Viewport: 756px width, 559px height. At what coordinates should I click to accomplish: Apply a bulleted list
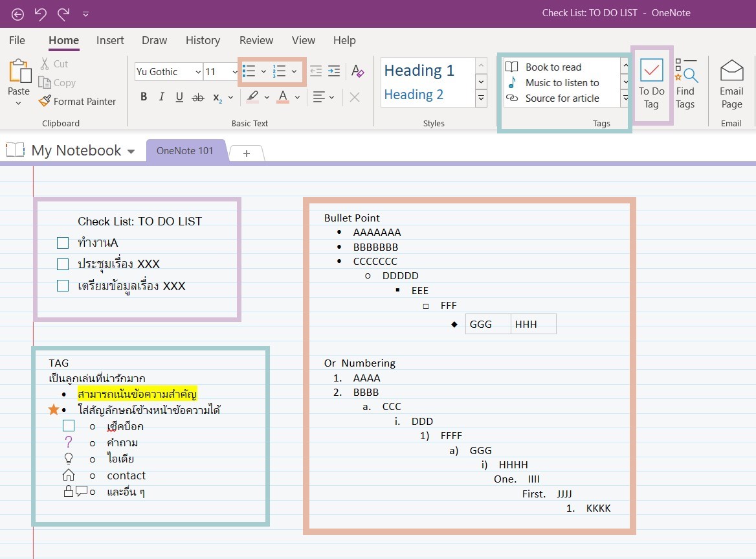click(249, 71)
